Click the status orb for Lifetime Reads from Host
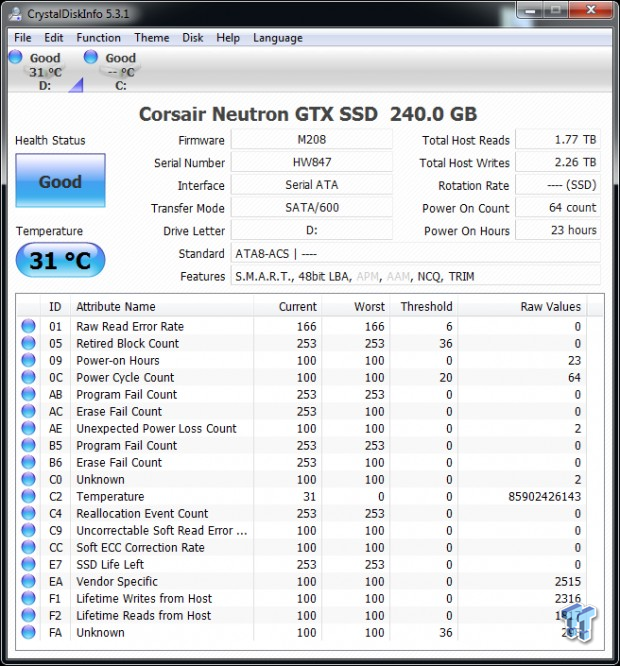The image size is (620, 666). pyautogui.click(x=28, y=615)
